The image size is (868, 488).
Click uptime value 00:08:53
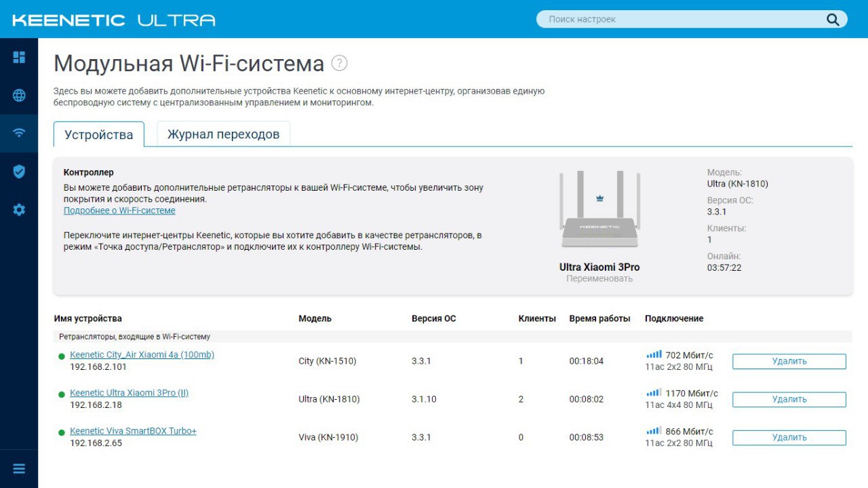click(x=586, y=437)
